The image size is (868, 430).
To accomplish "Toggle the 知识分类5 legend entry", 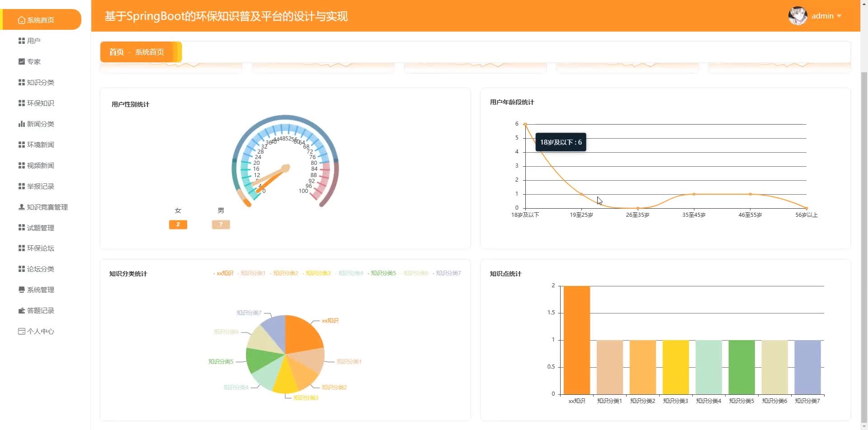I will 382,273.
